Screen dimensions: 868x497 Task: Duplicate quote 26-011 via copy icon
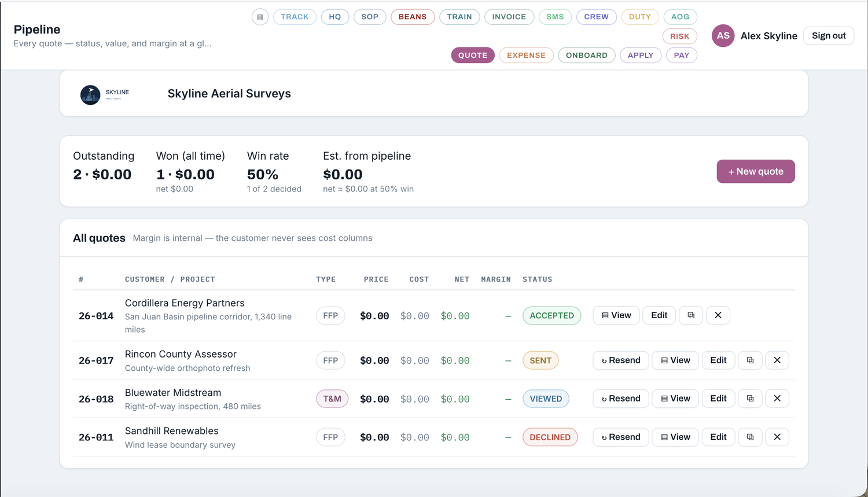(750, 437)
